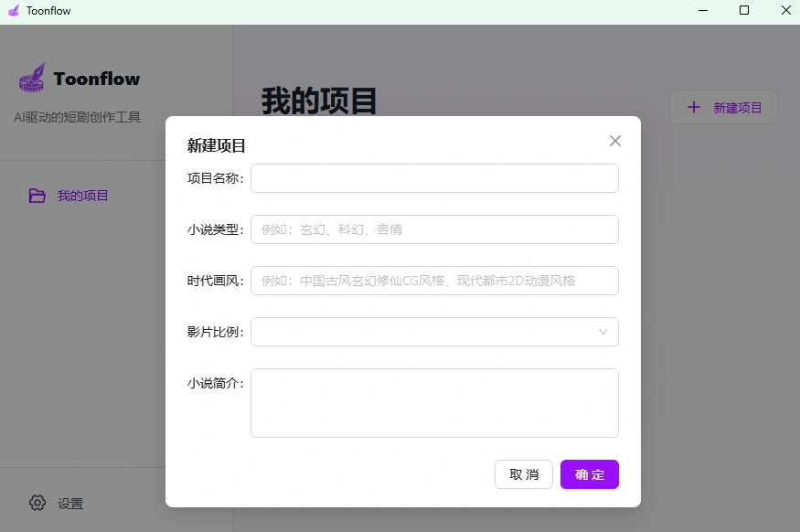800x532 pixels.
Task: Open the film ratio selection list
Action: tap(434, 332)
